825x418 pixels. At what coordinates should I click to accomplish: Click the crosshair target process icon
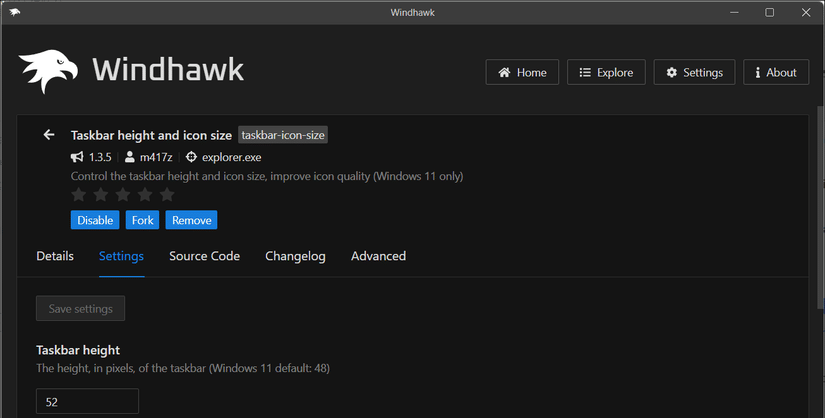pos(192,157)
